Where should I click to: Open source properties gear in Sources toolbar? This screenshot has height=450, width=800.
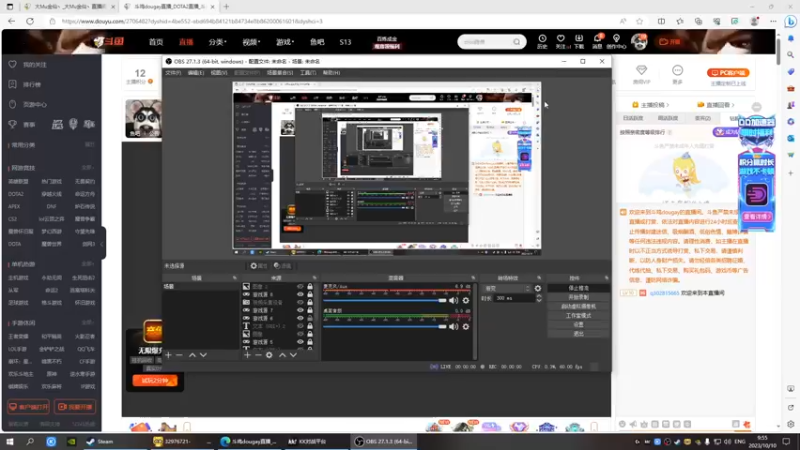(269, 355)
